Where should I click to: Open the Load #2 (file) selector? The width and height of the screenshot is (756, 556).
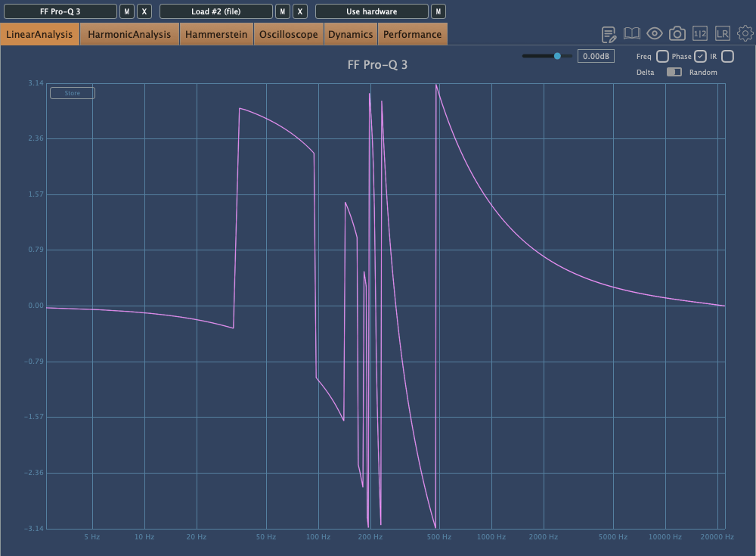click(215, 11)
